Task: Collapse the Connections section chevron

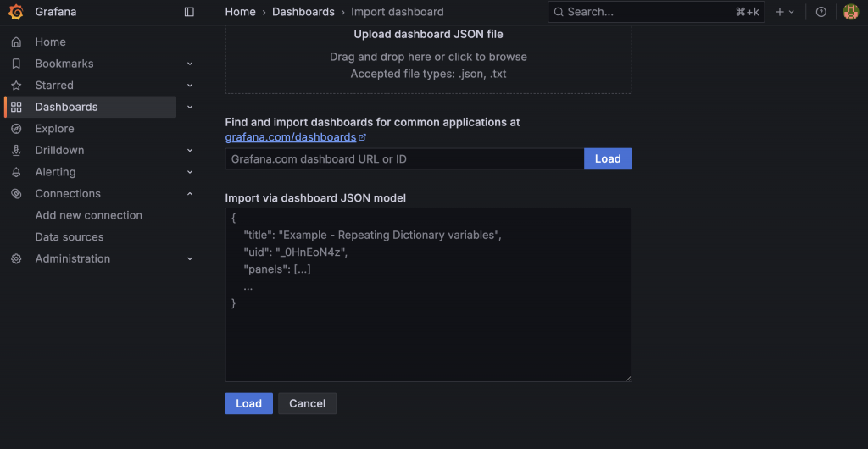Action: [190, 193]
